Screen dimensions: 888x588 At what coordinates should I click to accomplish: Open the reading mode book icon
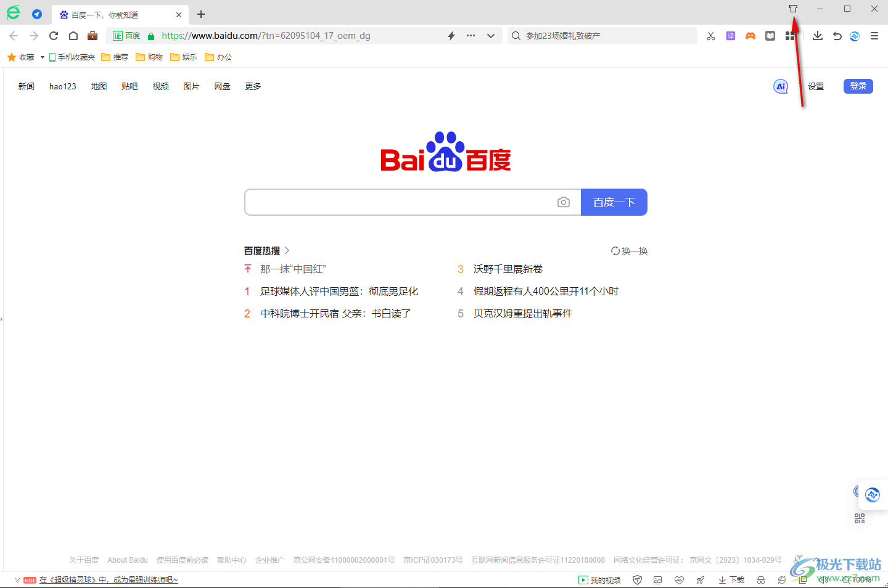(x=770, y=36)
